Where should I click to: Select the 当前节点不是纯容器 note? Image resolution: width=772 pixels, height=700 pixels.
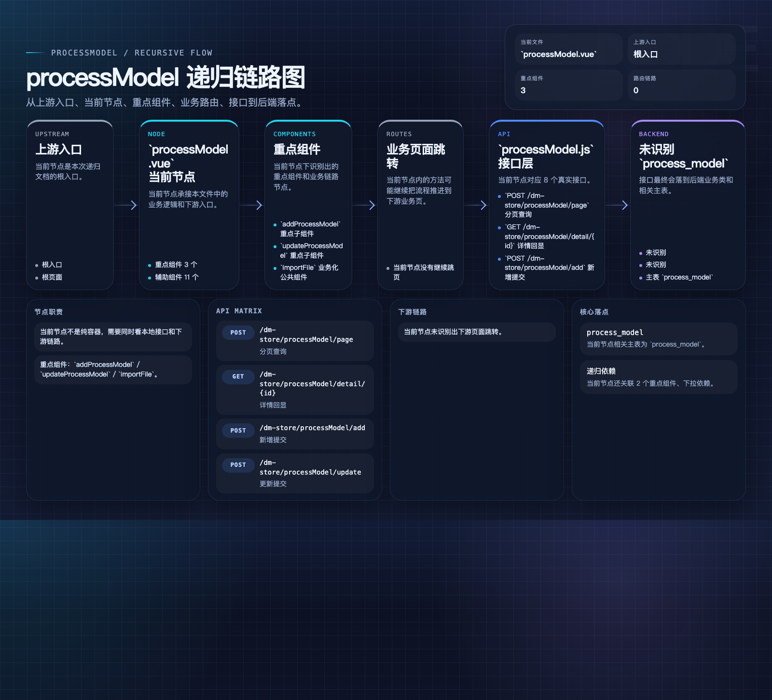pos(113,336)
